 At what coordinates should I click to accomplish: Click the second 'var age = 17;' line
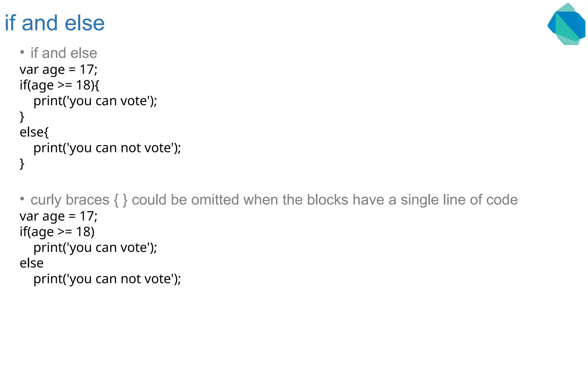pos(59,216)
